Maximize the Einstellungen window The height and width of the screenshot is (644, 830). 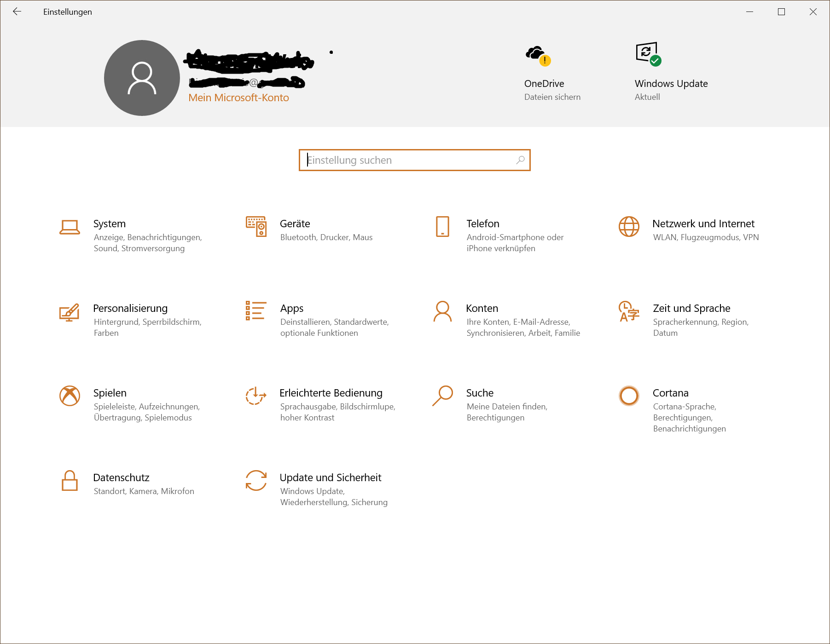781,11
